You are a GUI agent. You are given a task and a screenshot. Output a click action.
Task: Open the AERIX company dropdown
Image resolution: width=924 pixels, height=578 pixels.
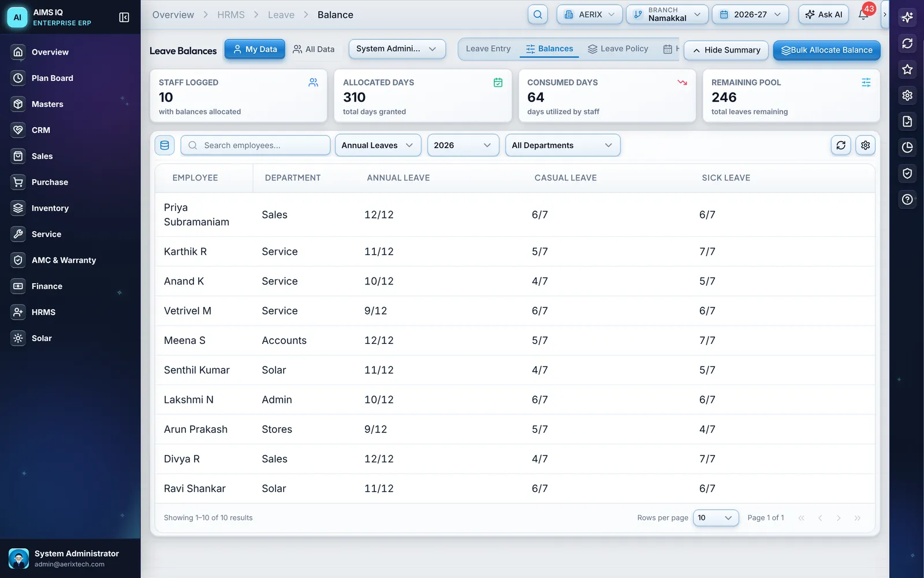point(590,14)
